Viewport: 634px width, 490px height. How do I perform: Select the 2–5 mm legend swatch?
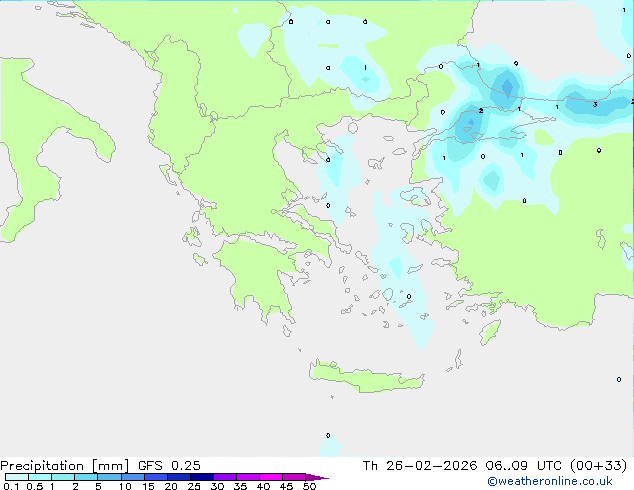click(x=86, y=477)
